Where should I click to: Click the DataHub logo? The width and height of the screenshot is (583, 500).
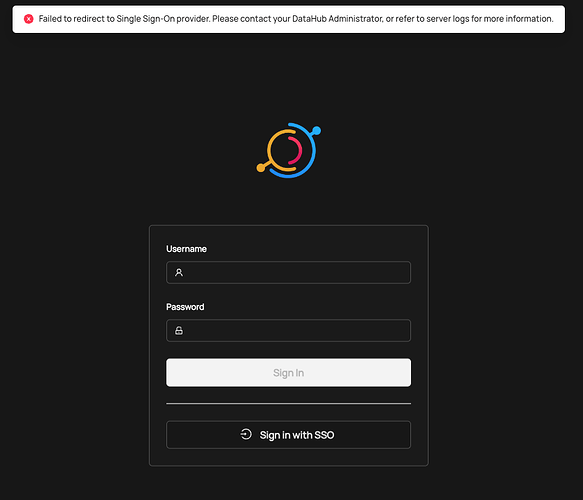[x=289, y=151]
